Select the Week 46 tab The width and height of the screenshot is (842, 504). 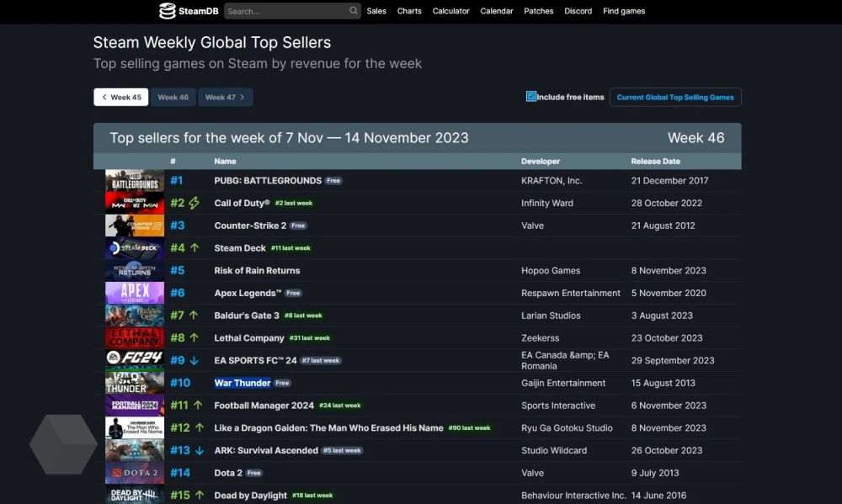point(173,98)
